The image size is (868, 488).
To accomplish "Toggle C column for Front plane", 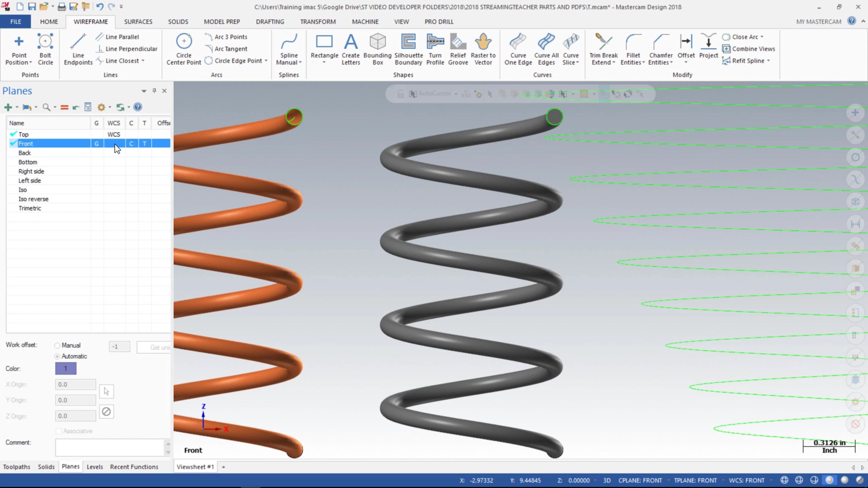I will tap(131, 144).
